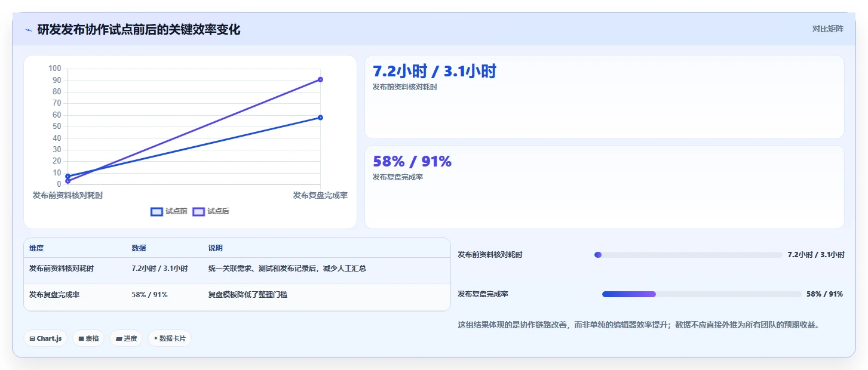868x370 pixels.
Task: Click the 试点后 data point at 91
Action: click(x=321, y=79)
